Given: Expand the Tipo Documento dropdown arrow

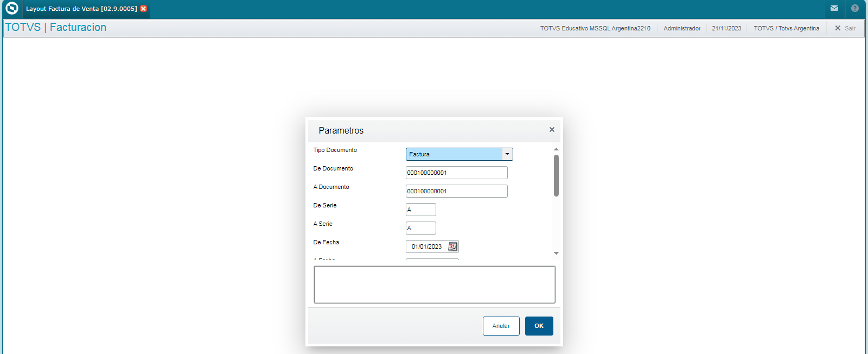Looking at the screenshot, I should point(507,154).
